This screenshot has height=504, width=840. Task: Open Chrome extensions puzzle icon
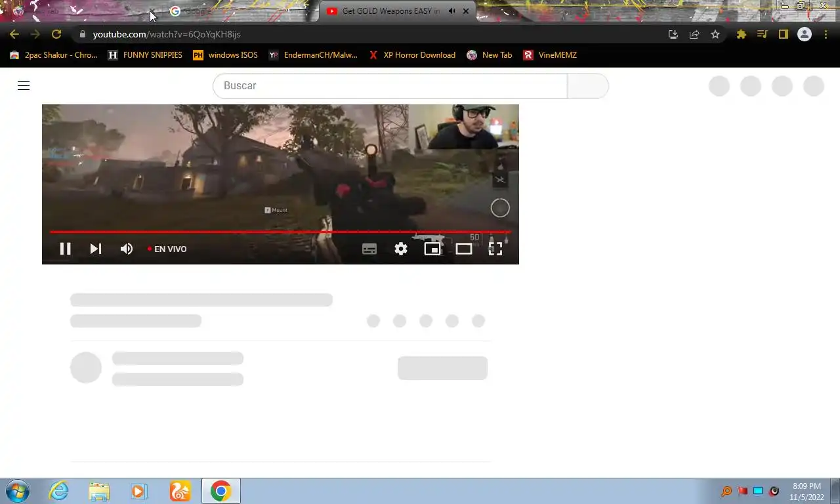(742, 34)
